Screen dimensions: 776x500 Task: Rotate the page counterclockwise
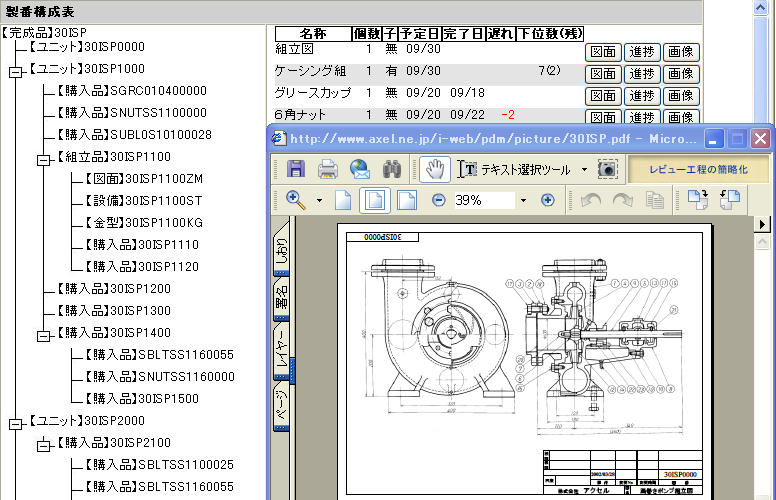[591, 200]
